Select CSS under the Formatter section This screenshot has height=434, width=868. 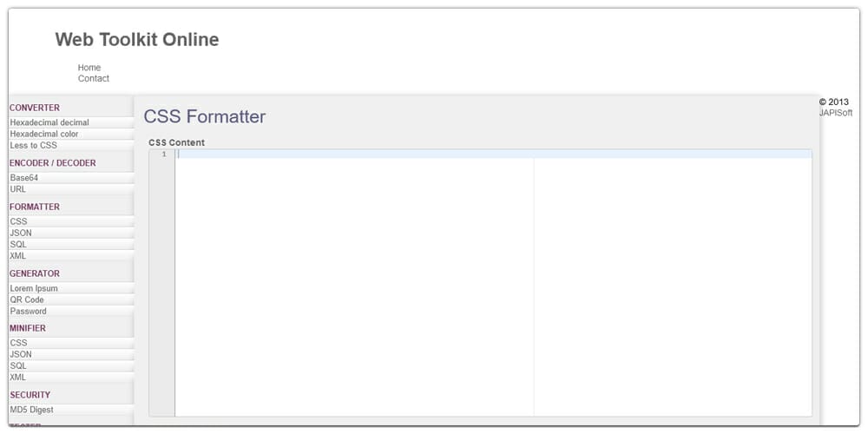pos(18,221)
